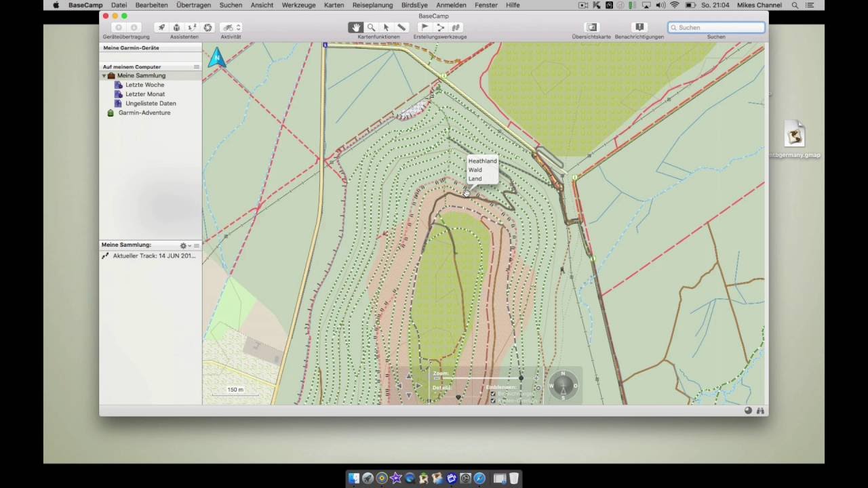
Task: Open the hiker adventure assistant icon
Action: coord(192,27)
